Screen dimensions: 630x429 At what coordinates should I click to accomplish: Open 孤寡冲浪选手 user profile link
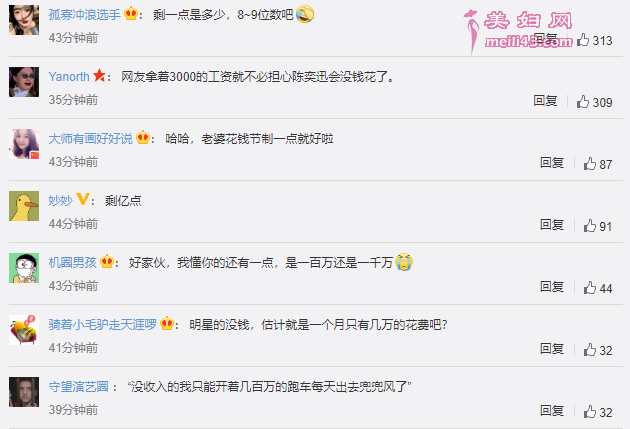[84, 14]
